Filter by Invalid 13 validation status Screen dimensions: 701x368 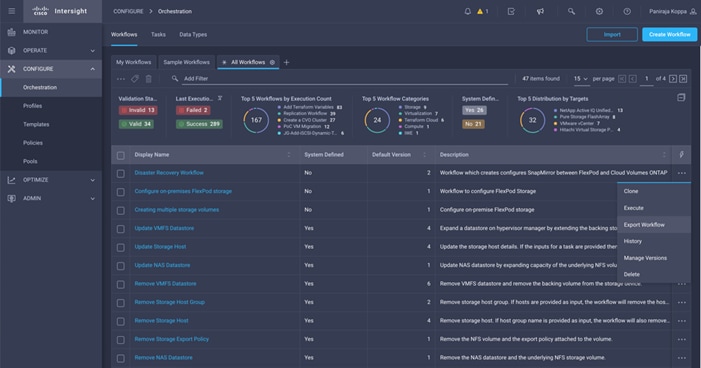(138, 110)
